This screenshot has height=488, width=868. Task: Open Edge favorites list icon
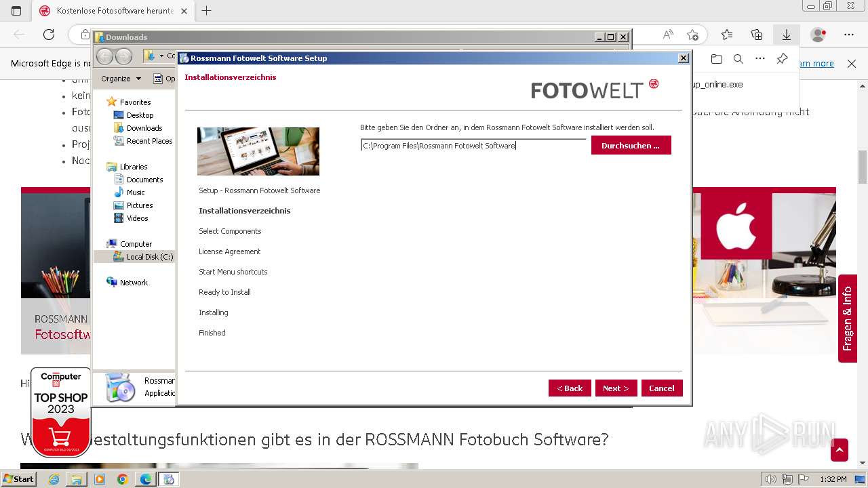click(727, 35)
